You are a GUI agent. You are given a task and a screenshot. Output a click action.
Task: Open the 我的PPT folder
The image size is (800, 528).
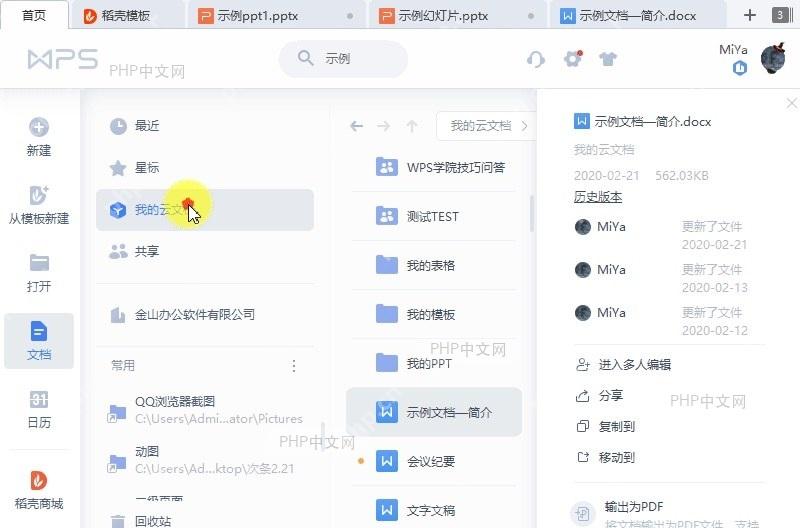pyautogui.click(x=434, y=363)
